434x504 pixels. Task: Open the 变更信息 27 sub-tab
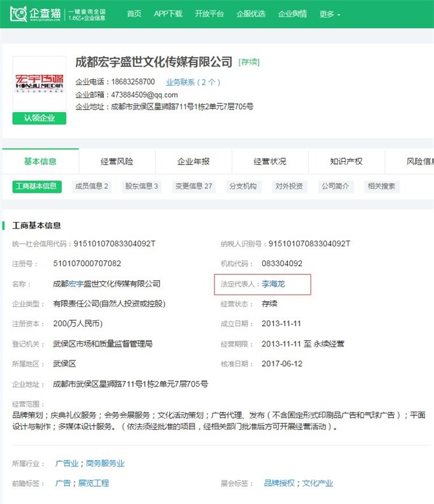coord(193,186)
